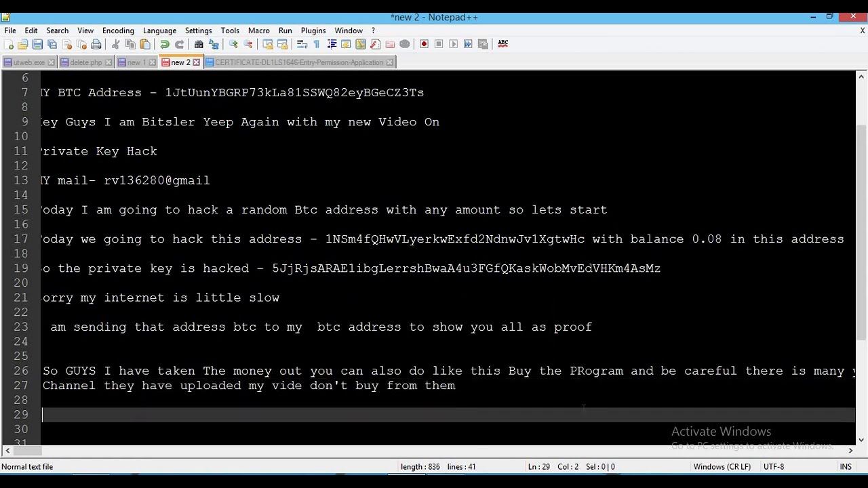
Task: Run the spell check ABC icon
Action: (503, 44)
